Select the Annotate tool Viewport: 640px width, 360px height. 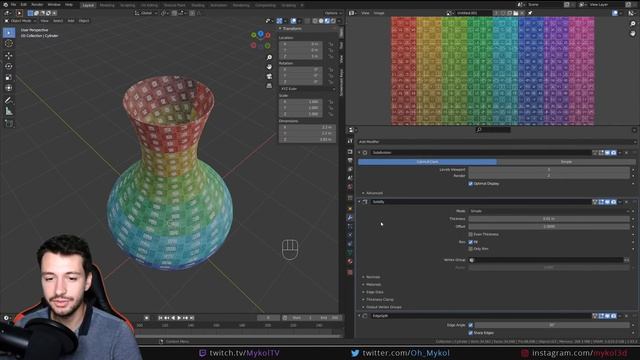pyautogui.click(x=9, y=100)
